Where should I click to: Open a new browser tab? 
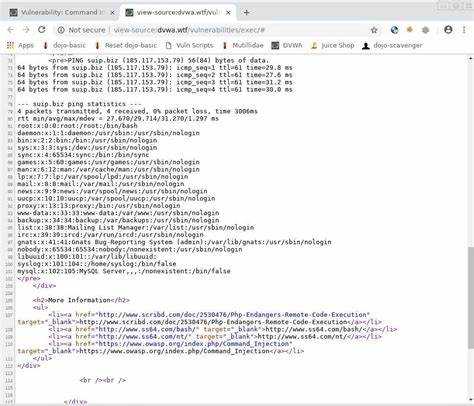pyautogui.click(x=246, y=12)
